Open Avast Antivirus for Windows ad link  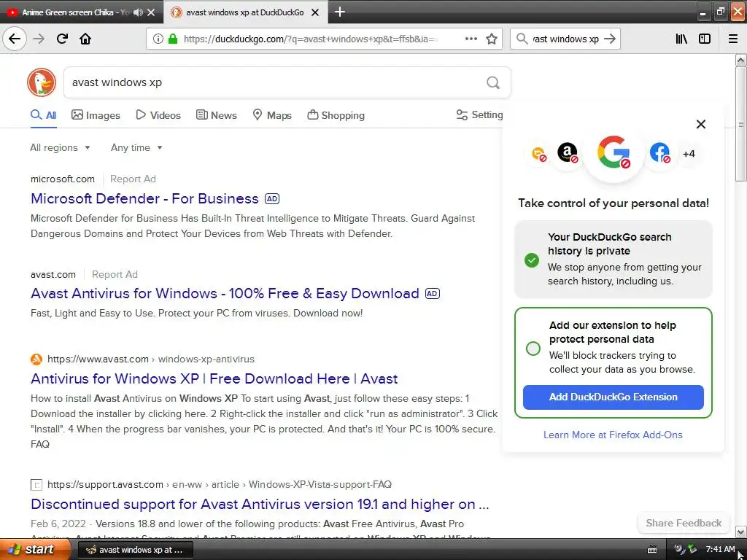pyautogui.click(x=225, y=293)
